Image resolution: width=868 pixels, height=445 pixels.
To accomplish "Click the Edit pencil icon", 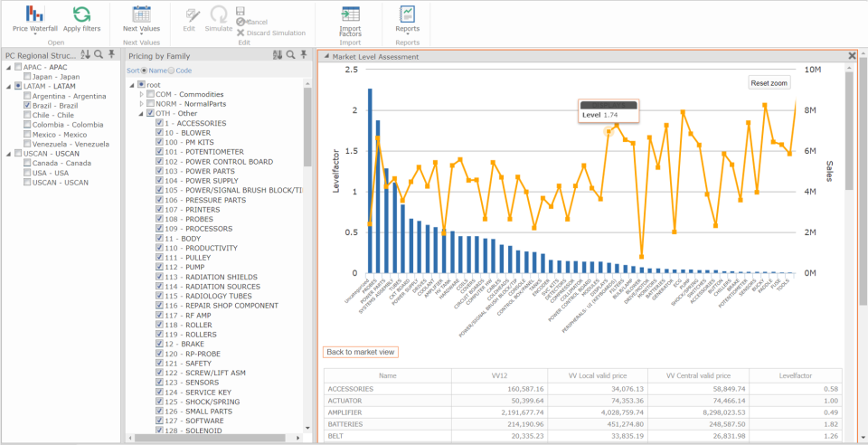I will [x=192, y=14].
